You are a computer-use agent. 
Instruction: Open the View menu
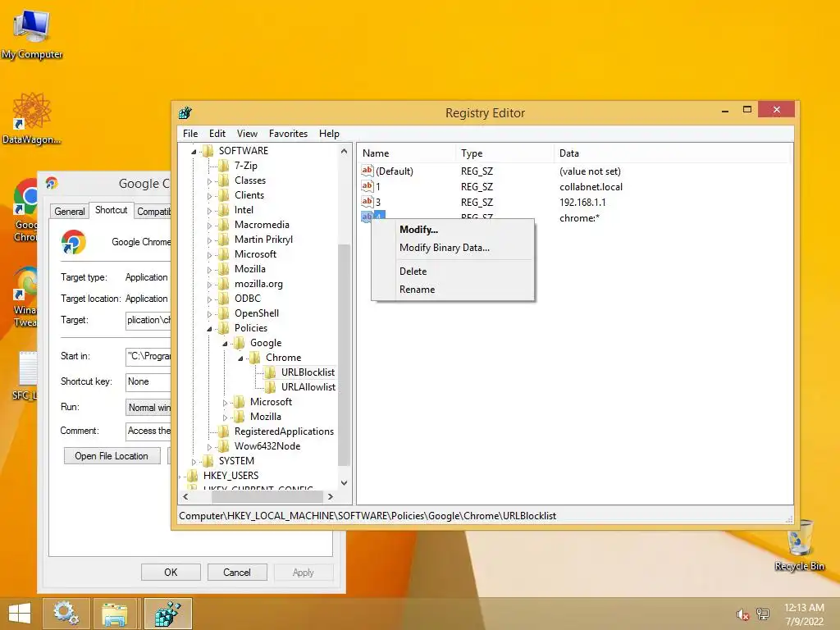(247, 134)
